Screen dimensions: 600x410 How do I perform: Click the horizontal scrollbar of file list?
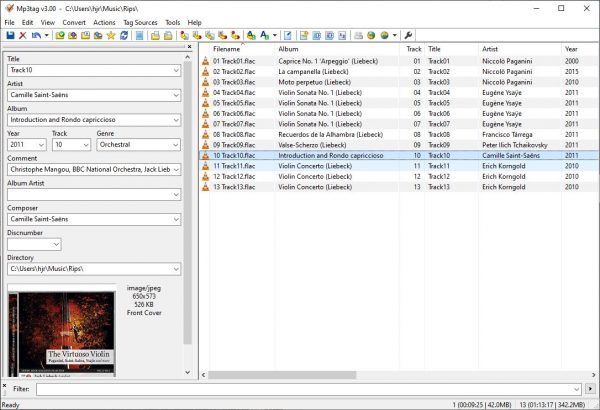point(282,375)
